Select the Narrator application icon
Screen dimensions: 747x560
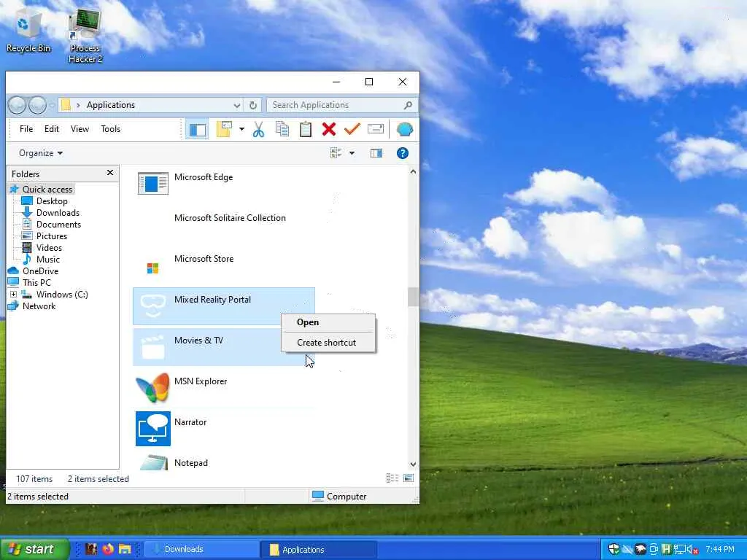[152, 429]
